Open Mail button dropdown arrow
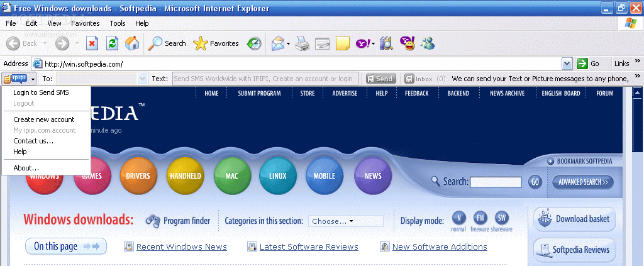644x266 pixels. (288, 43)
